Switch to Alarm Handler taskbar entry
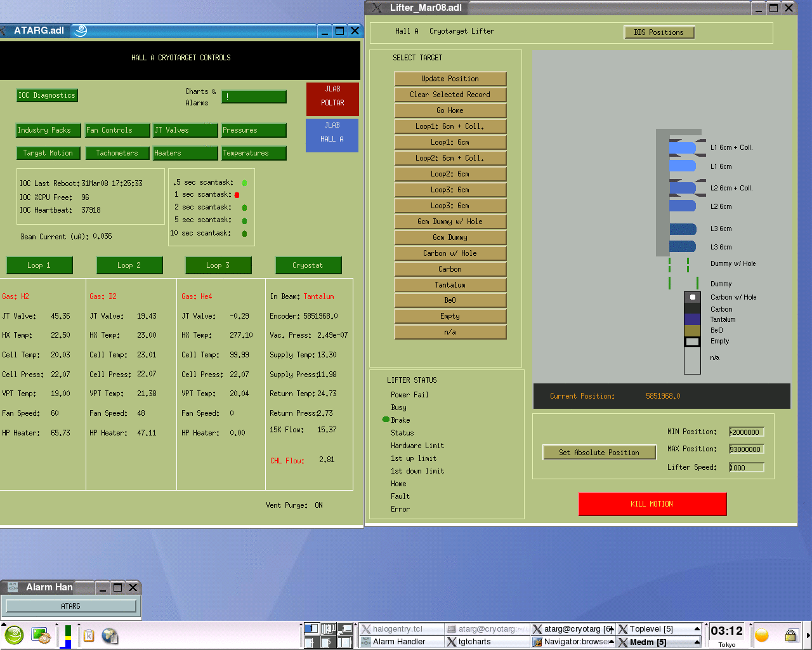The image size is (812, 650). coord(402,642)
